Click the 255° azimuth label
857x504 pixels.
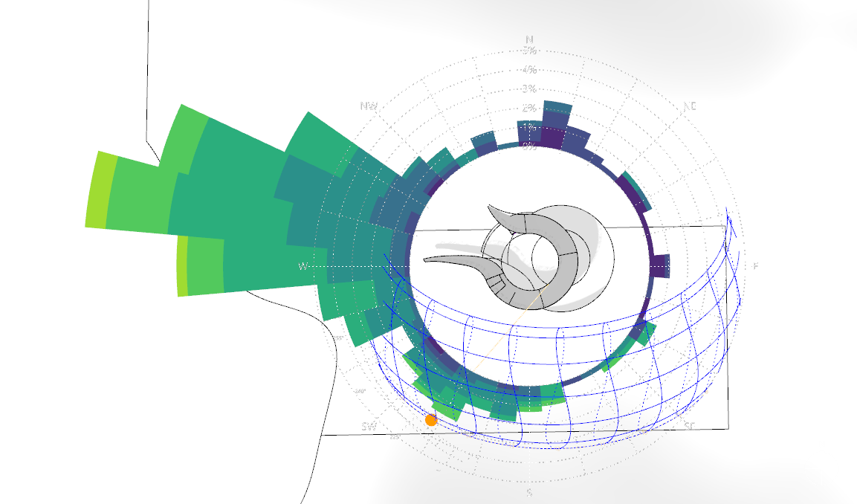339,338
